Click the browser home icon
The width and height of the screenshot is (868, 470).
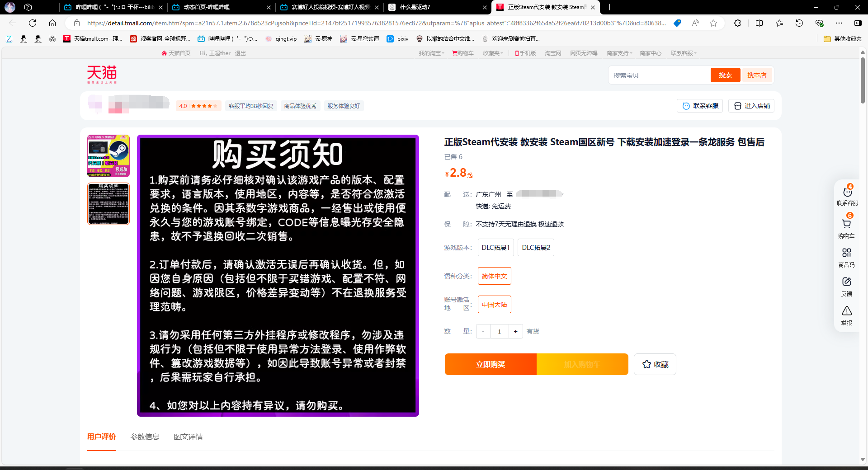point(52,23)
